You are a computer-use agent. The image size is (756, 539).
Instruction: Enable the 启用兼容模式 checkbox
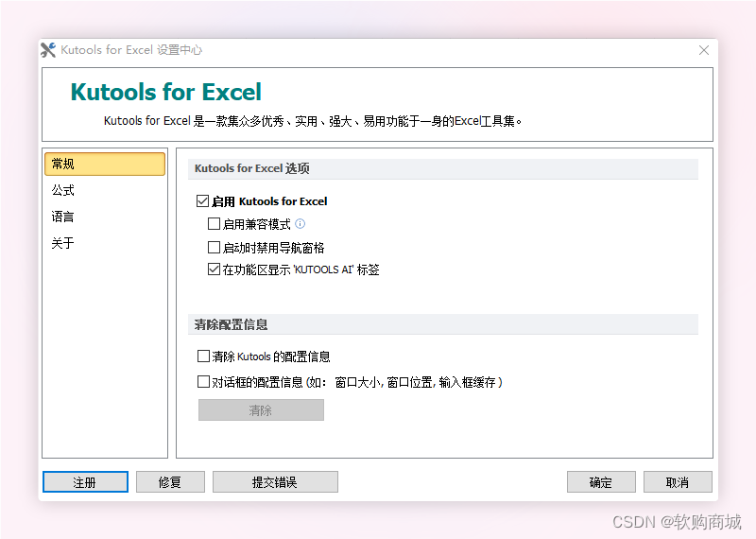pyautogui.click(x=214, y=223)
